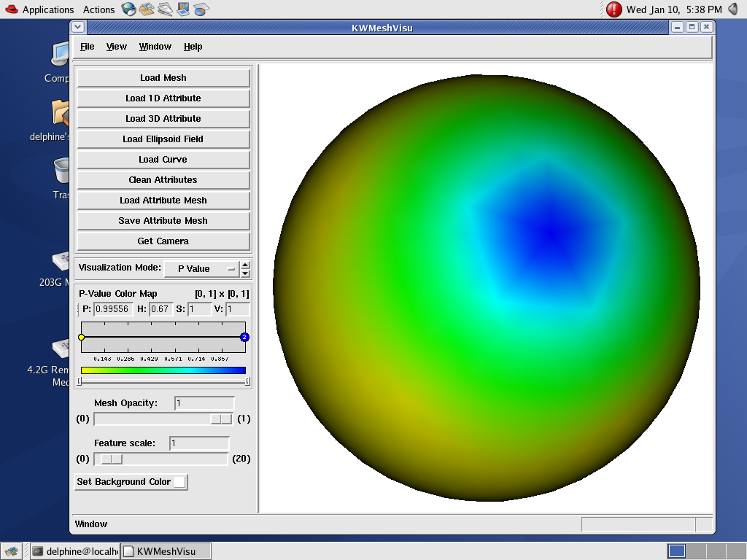Open the web browser launcher in top panel

pos(128,9)
